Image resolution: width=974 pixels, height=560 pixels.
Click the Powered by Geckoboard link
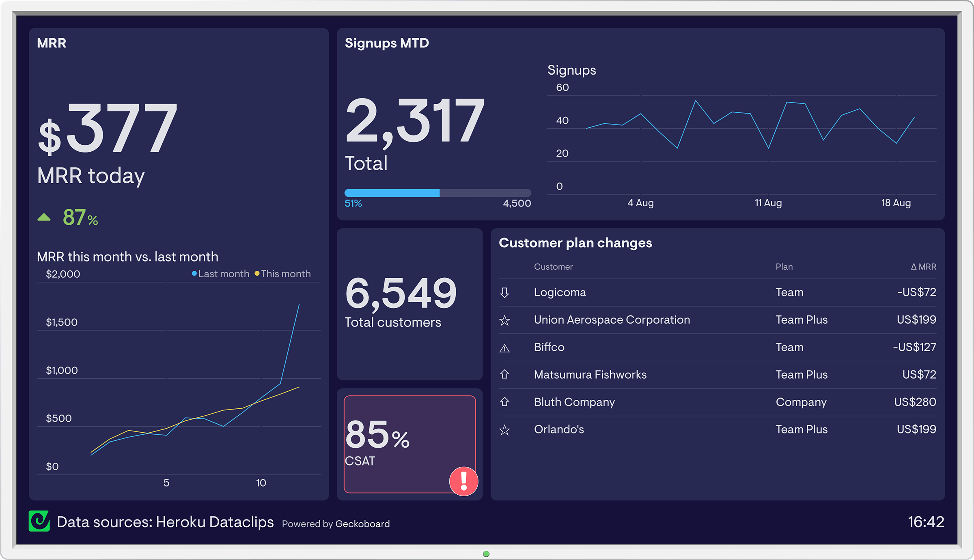(336, 524)
